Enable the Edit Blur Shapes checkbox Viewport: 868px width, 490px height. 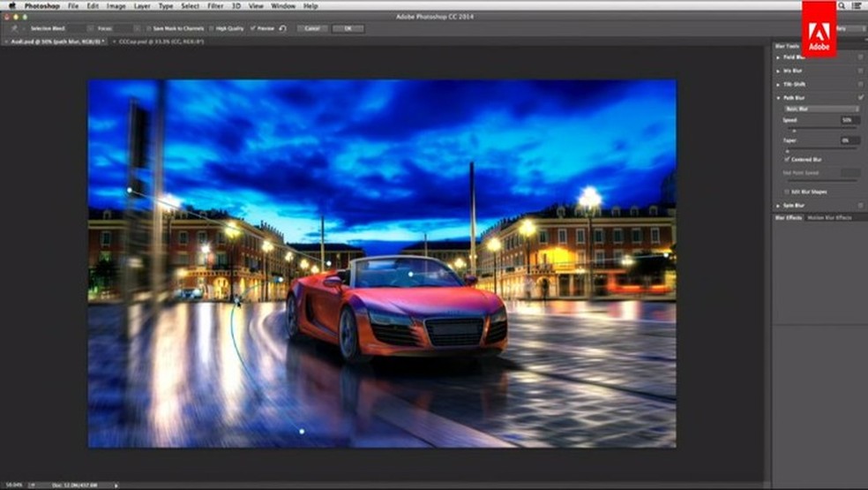click(787, 191)
